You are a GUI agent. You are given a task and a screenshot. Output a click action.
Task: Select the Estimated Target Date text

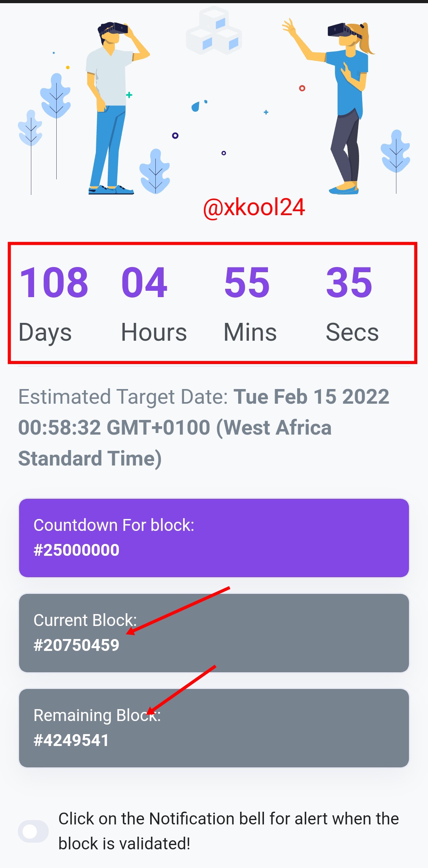click(204, 427)
